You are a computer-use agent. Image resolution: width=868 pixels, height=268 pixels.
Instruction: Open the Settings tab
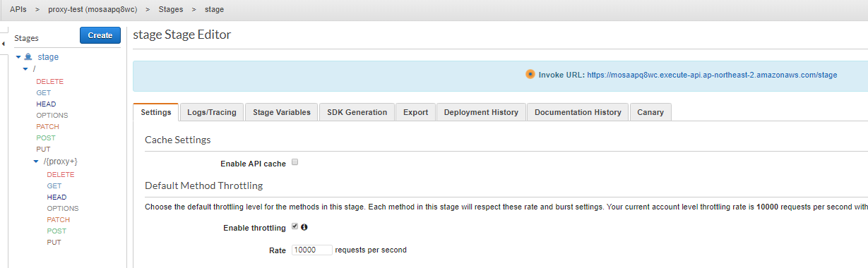click(155, 112)
